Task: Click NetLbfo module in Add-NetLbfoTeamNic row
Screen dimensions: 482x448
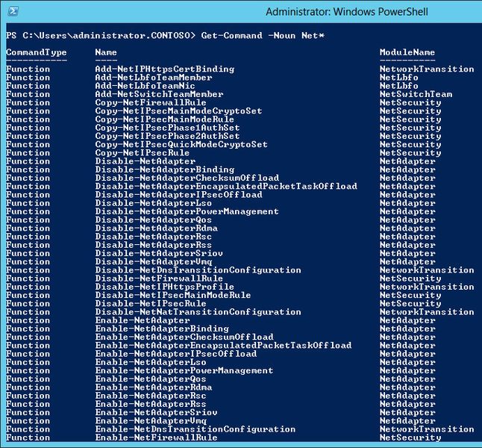Action: [x=399, y=86]
